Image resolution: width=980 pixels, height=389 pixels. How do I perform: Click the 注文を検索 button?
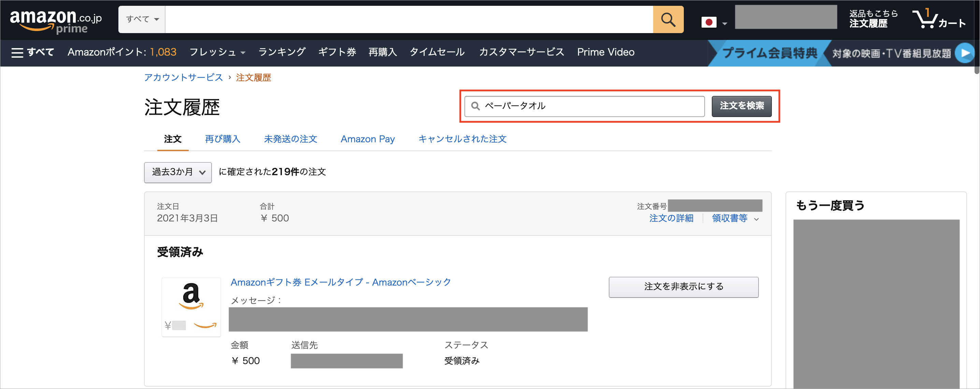[x=741, y=106]
